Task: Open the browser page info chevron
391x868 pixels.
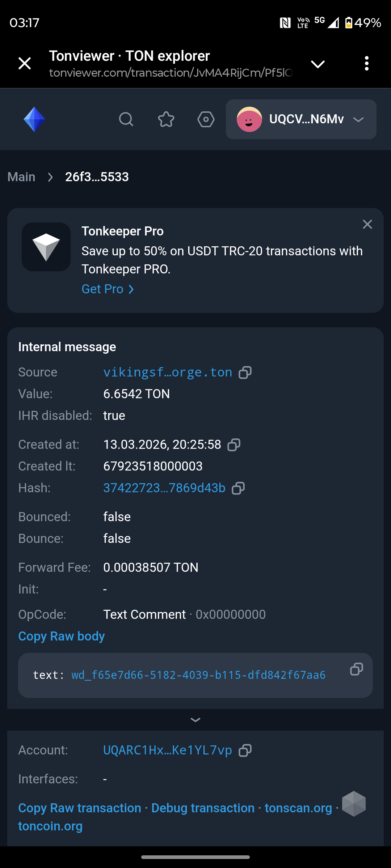Action: [318, 64]
